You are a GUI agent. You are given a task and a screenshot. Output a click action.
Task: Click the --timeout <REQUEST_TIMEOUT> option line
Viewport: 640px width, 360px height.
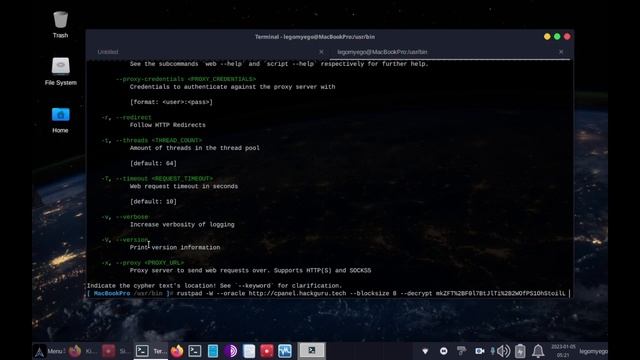tap(157, 179)
